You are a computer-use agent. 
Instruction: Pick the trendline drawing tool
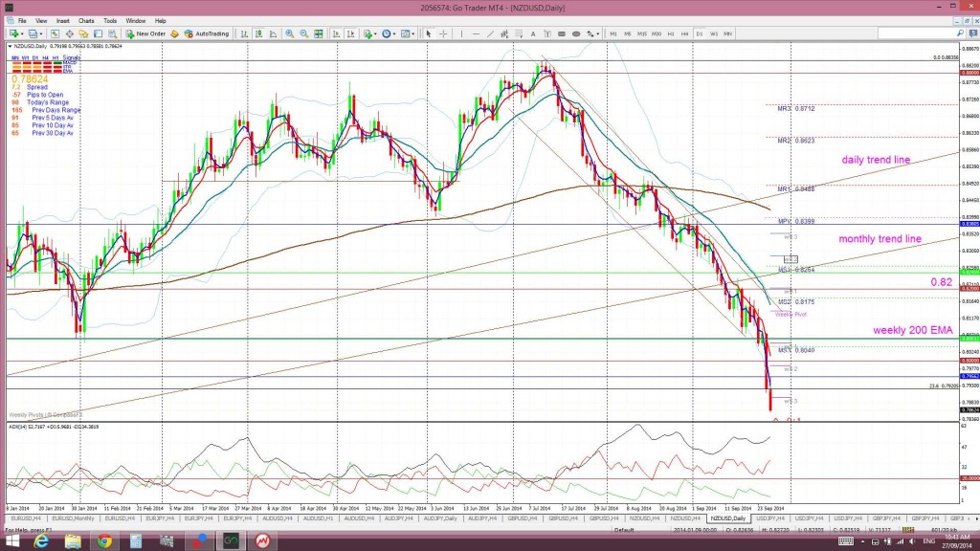(490, 33)
